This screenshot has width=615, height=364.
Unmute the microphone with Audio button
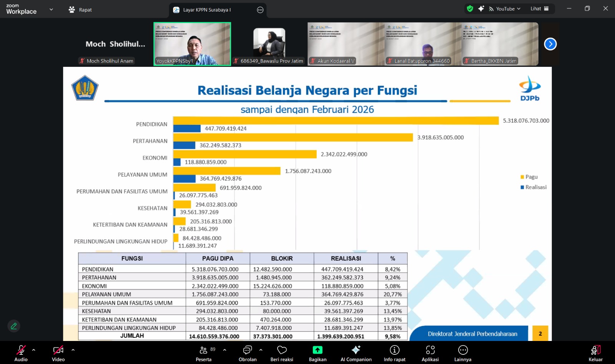pos(21,353)
